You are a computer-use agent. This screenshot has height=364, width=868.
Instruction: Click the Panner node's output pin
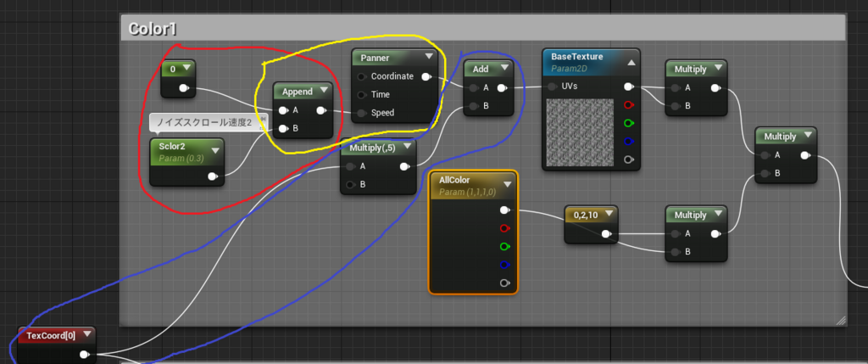coord(426,76)
